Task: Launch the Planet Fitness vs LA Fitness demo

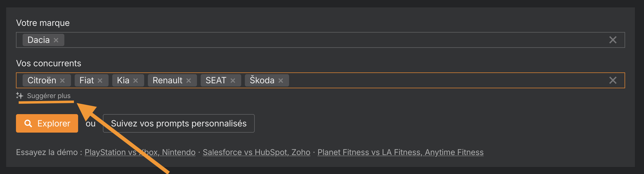Action: [400, 152]
